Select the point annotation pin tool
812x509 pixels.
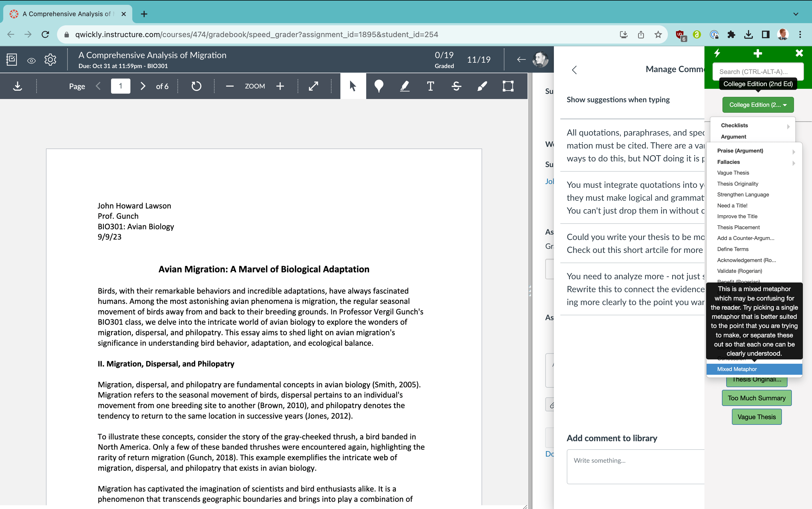tap(379, 86)
